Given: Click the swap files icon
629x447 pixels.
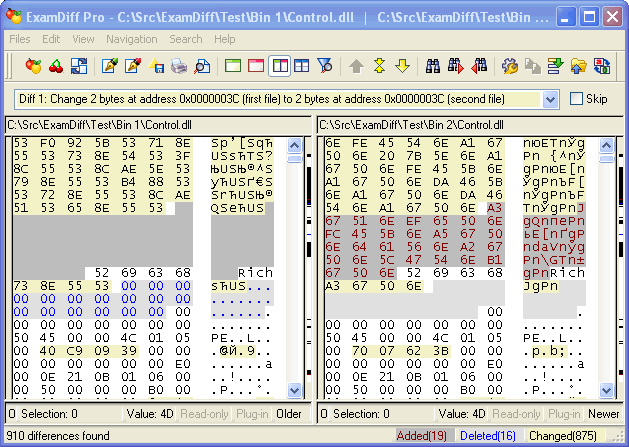Looking at the screenshot, I should pos(79,65).
